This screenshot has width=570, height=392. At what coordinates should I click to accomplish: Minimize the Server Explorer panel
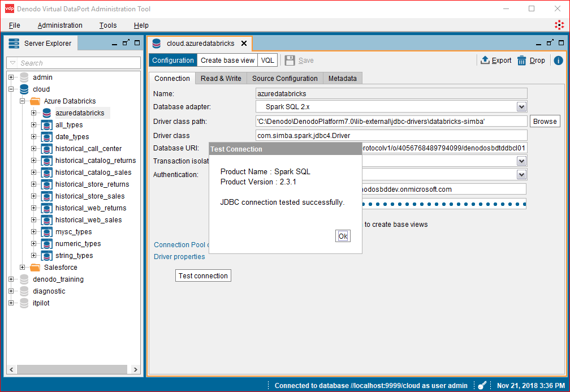[x=114, y=43]
